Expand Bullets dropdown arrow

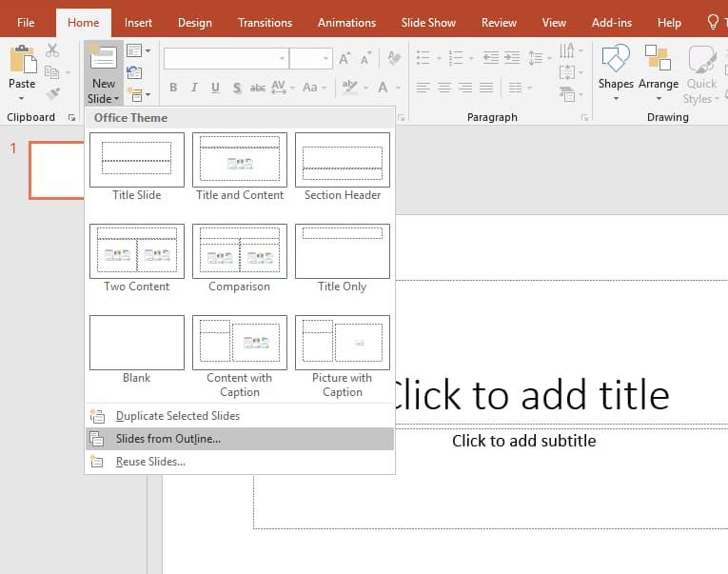click(x=439, y=58)
